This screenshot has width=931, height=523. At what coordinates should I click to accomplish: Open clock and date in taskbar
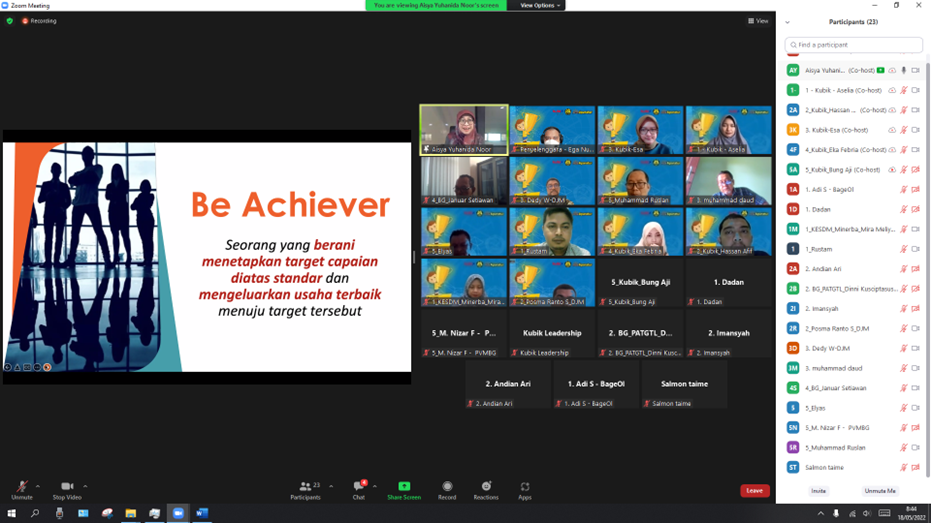(x=911, y=514)
